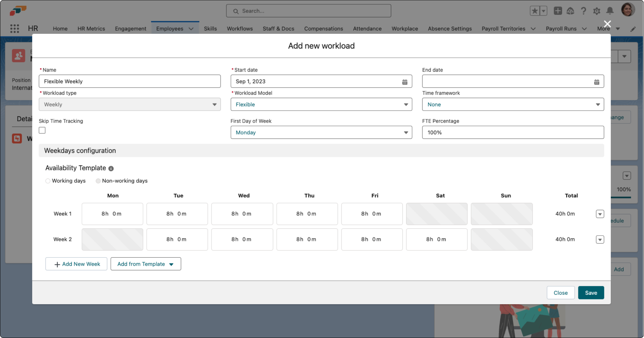Click the global create plus icon
Screen dimensions: 644x338
pyautogui.click(x=558, y=11)
